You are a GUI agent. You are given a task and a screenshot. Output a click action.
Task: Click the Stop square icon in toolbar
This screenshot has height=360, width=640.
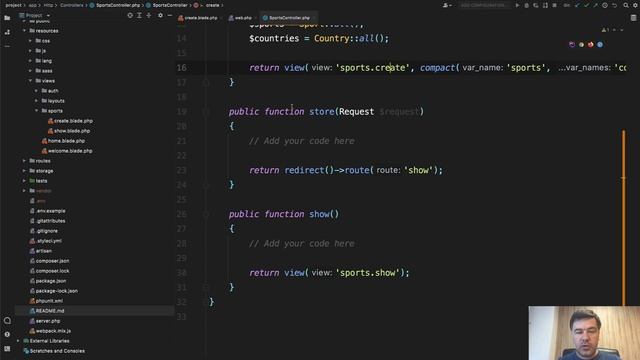554,5
